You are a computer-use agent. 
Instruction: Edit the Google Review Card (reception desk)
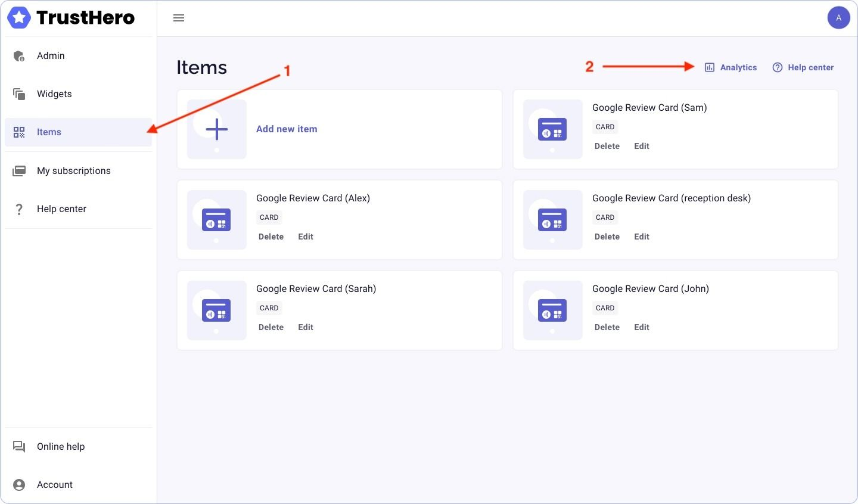click(642, 237)
